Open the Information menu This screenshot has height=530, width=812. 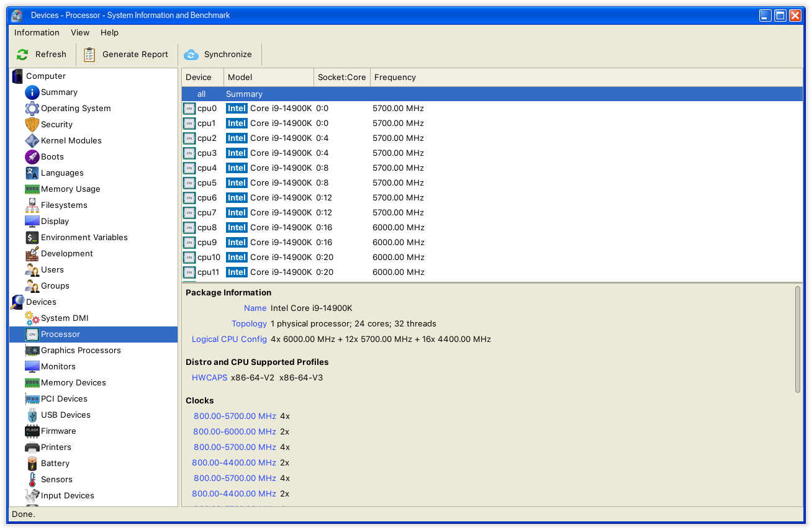(37, 33)
